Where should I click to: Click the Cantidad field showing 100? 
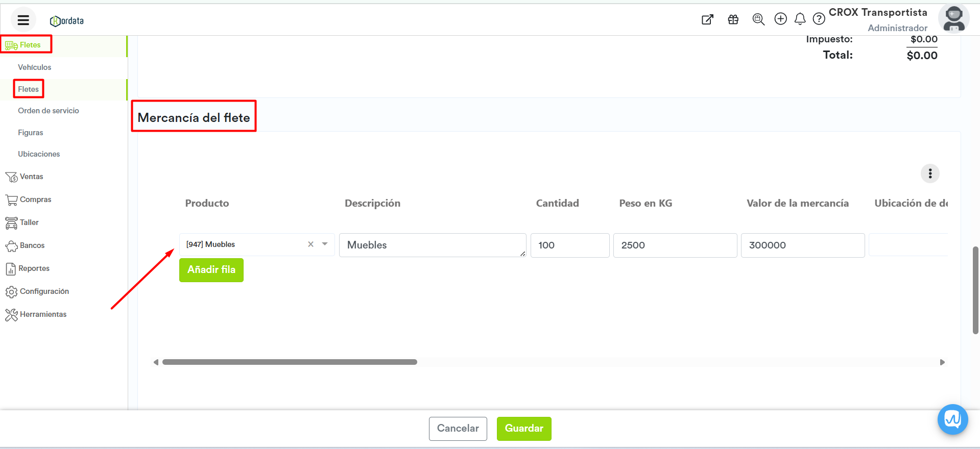569,245
